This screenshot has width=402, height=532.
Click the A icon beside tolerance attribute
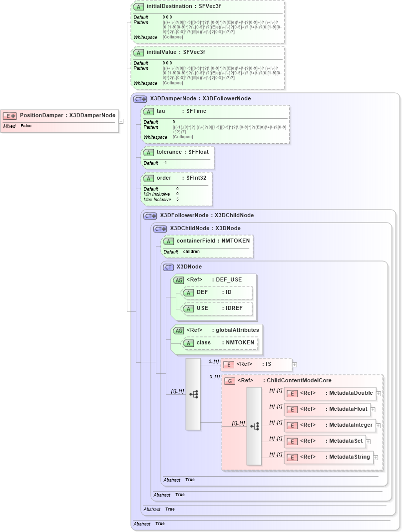coord(148,153)
